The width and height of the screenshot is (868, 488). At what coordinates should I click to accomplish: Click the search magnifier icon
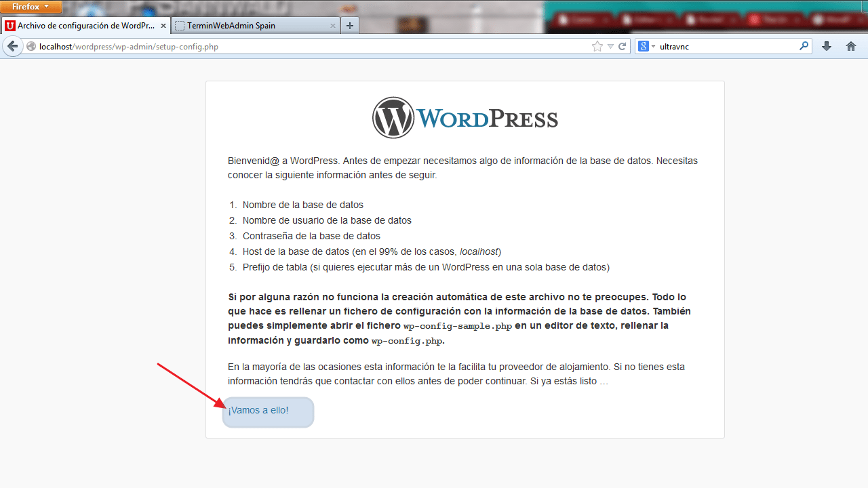click(x=804, y=47)
